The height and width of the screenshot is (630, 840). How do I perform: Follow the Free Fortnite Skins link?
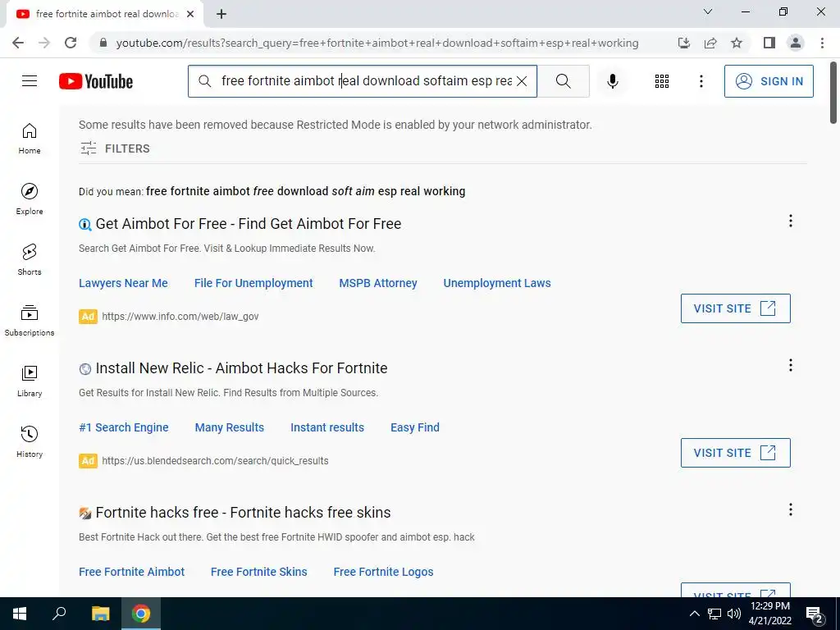click(x=258, y=572)
